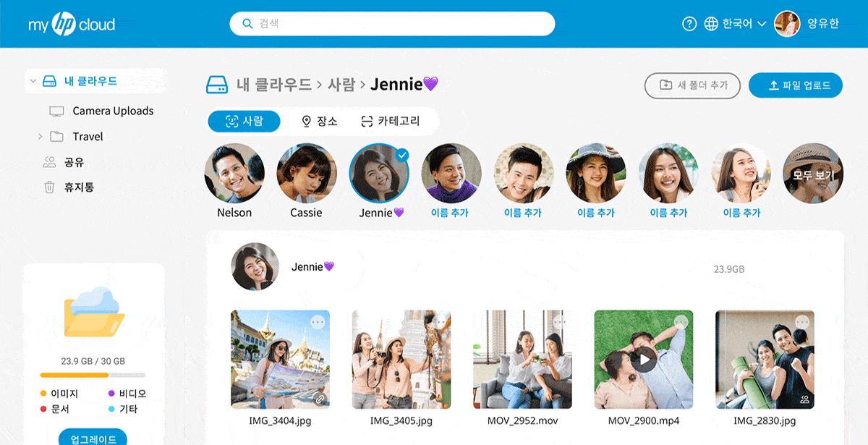Open the MOV_2952.mov thumbnail

point(522,360)
